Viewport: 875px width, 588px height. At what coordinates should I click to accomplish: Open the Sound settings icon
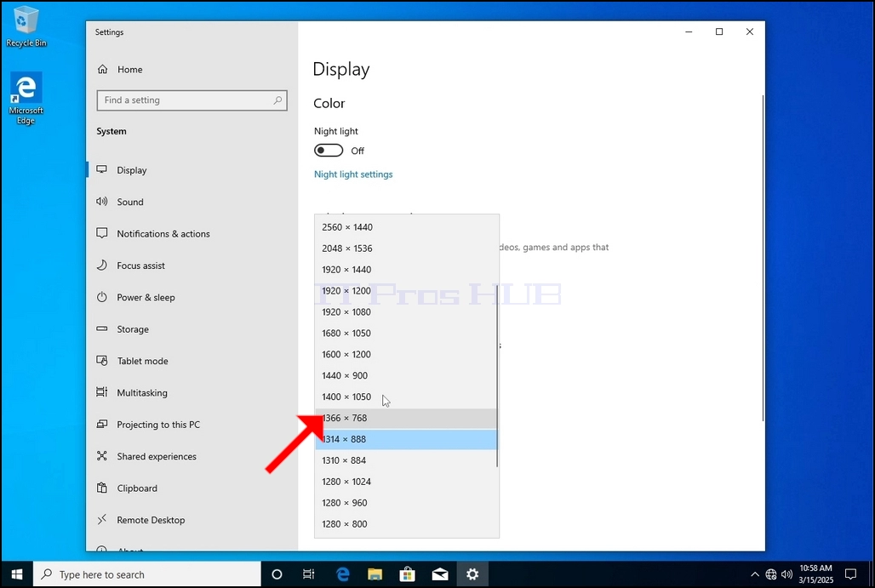click(x=101, y=202)
